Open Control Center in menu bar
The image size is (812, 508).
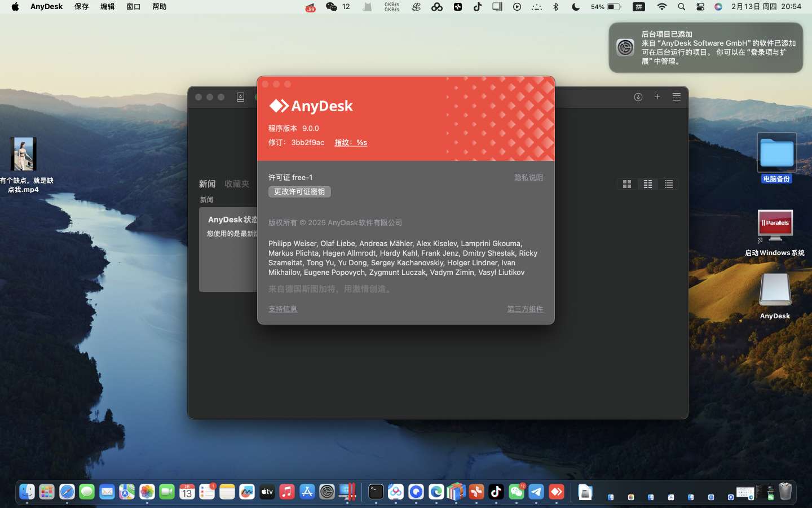coord(700,7)
